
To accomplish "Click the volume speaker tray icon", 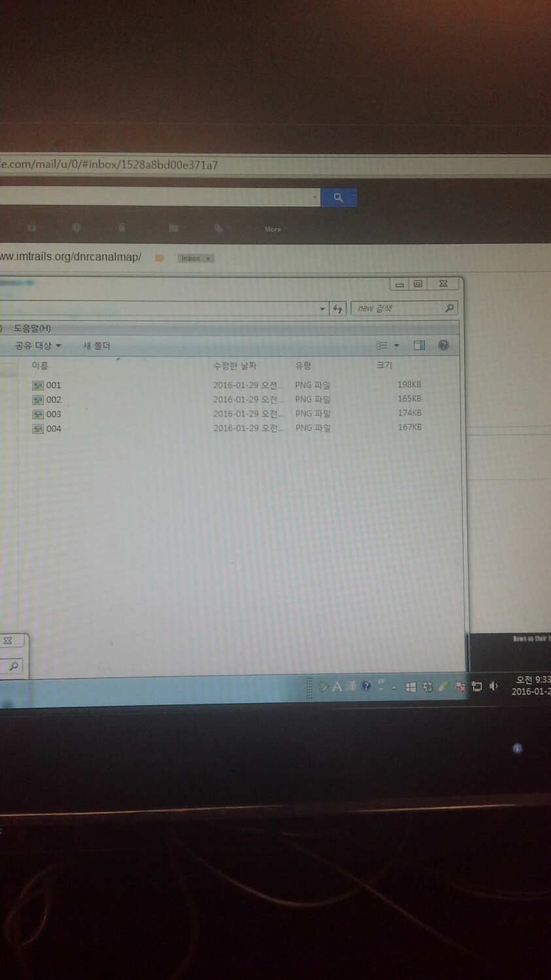I will click(x=493, y=685).
